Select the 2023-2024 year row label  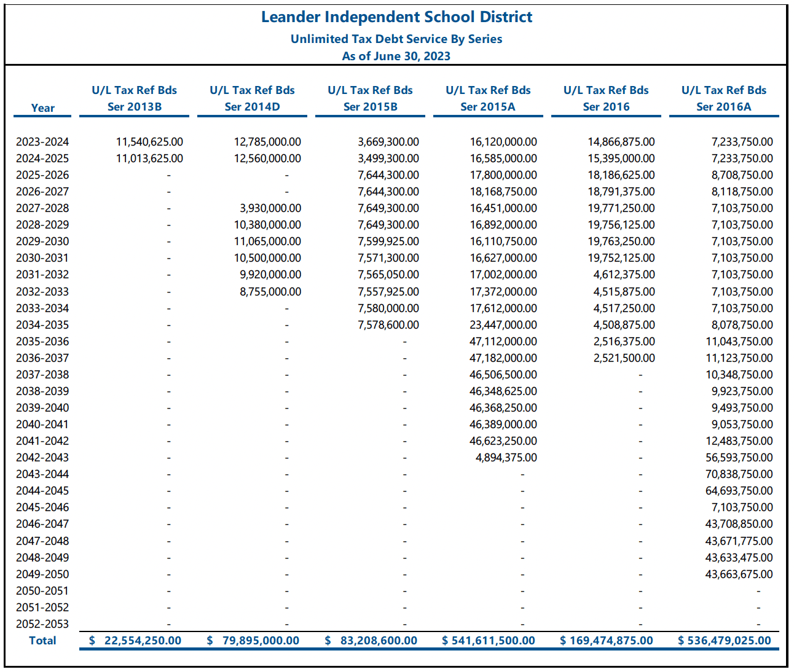coord(42,142)
